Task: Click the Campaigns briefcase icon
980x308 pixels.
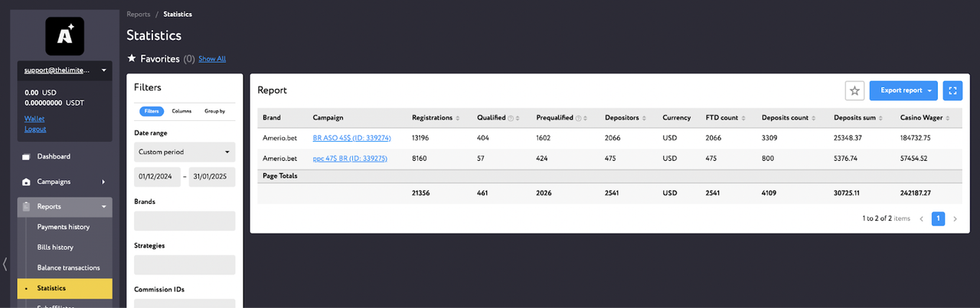Action: point(27,182)
